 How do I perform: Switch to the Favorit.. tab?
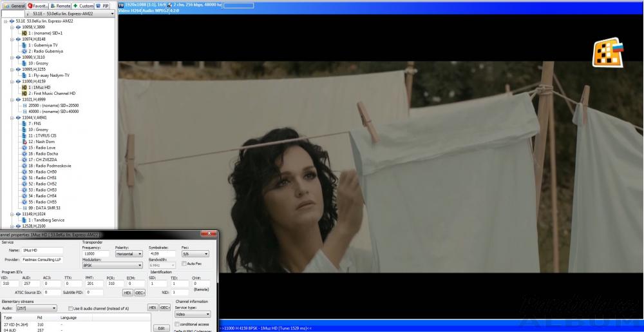pyautogui.click(x=38, y=6)
